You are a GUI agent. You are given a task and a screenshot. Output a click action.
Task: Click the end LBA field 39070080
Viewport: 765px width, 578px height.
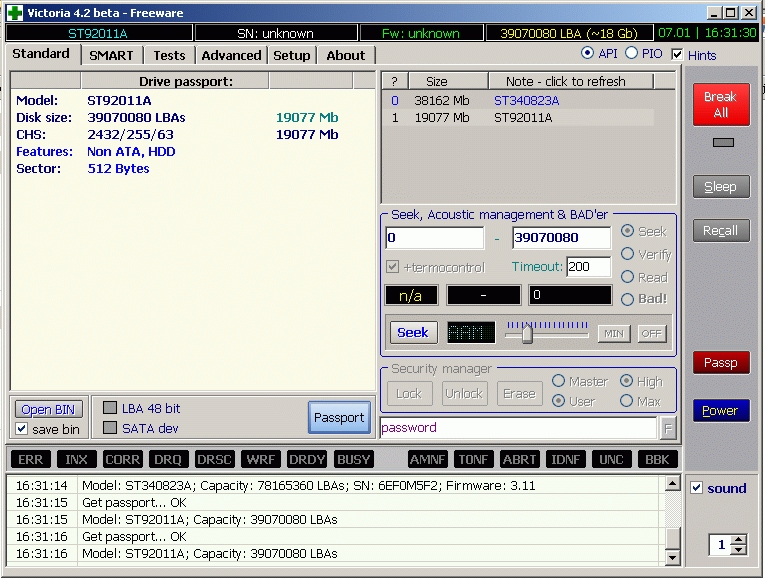click(562, 238)
